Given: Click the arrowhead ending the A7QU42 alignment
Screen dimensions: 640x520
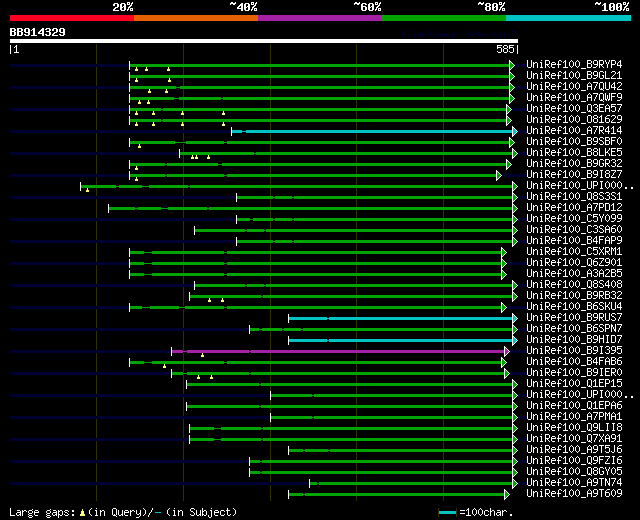Looking at the screenshot, I should click(512, 87).
